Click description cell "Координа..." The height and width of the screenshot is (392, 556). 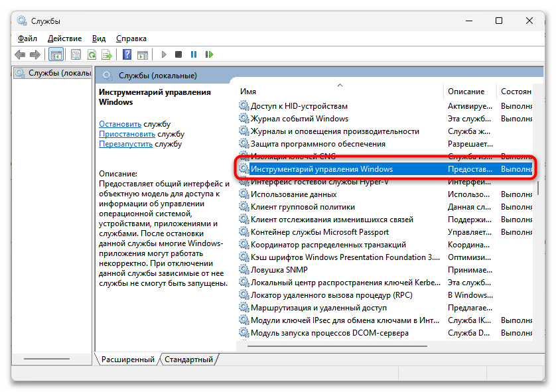point(469,245)
